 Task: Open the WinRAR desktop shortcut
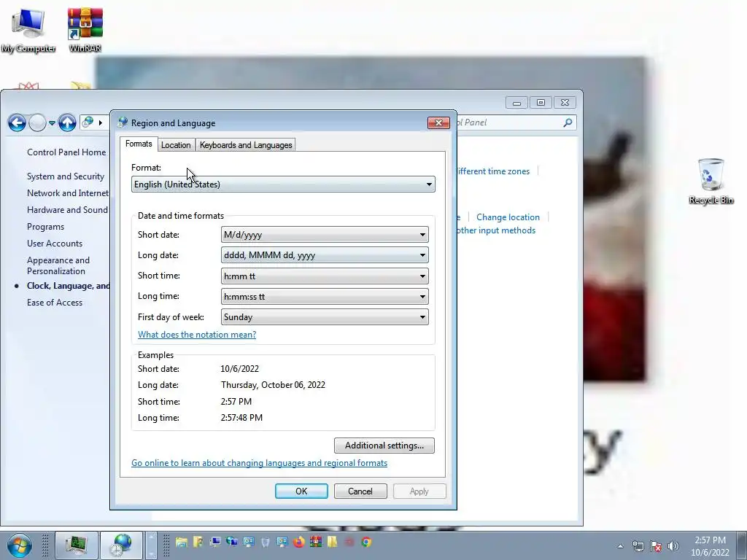pyautogui.click(x=85, y=31)
